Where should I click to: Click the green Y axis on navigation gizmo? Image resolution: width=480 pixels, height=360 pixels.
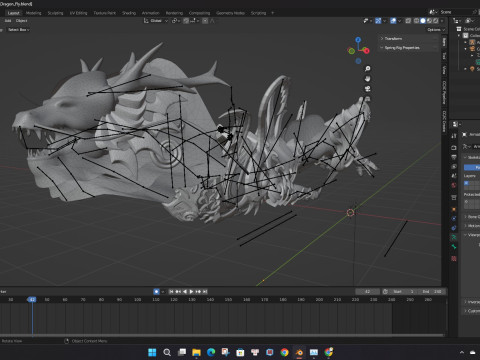click(x=351, y=51)
